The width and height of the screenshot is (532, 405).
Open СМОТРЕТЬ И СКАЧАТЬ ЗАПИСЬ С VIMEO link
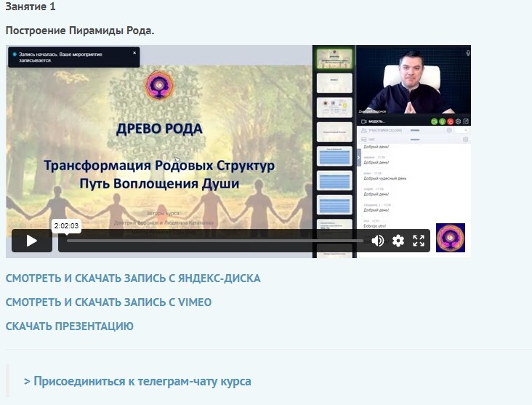[x=108, y=302]
